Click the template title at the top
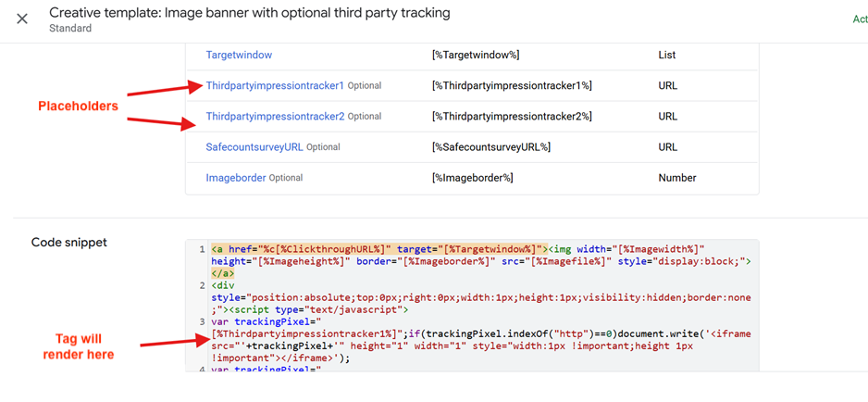Image resolution: width=868 pixels, height=402 pixels. click(x=250, y=13)
